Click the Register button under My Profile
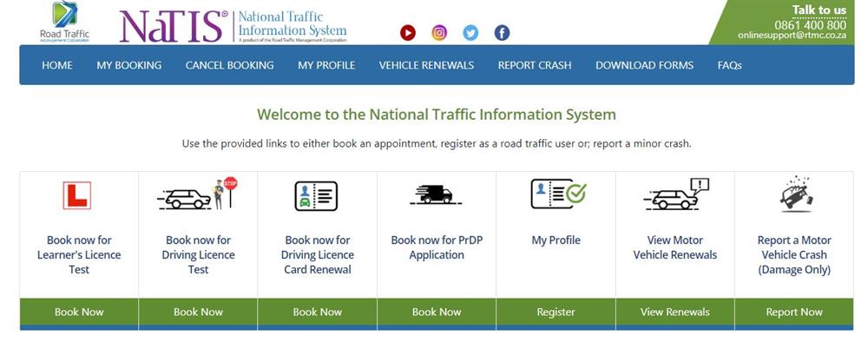Screen dimensions: 868x355 coord(556,312)
